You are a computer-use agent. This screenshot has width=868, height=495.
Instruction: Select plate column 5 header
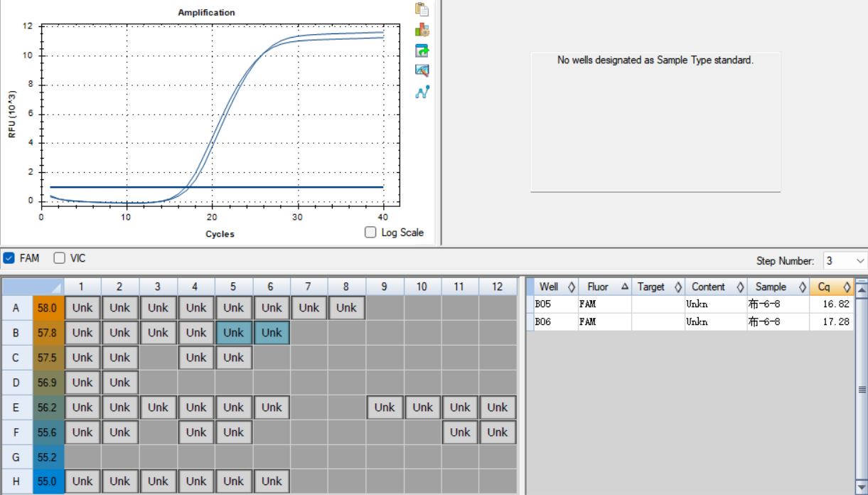[x=233, y=287]
